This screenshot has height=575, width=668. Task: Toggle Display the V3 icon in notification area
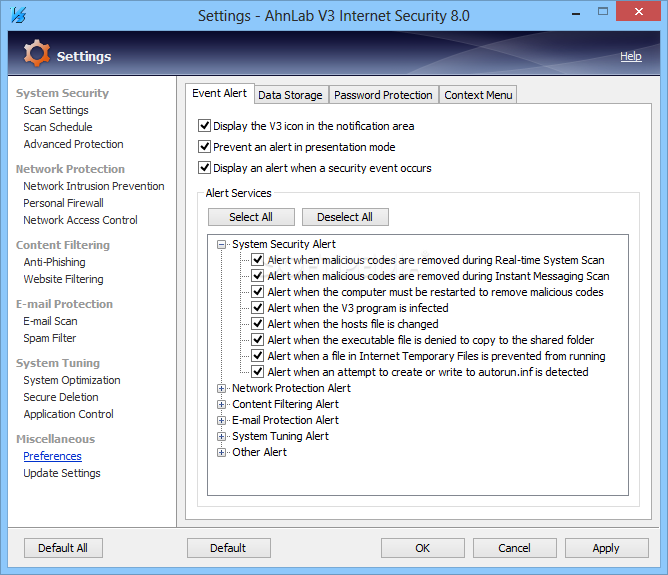tap(204, 126)
